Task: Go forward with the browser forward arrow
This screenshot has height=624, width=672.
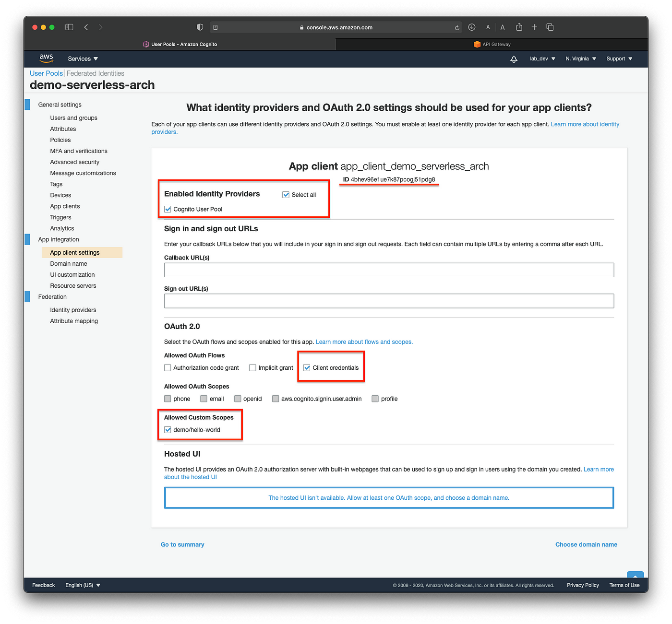Action: (100, 27)
